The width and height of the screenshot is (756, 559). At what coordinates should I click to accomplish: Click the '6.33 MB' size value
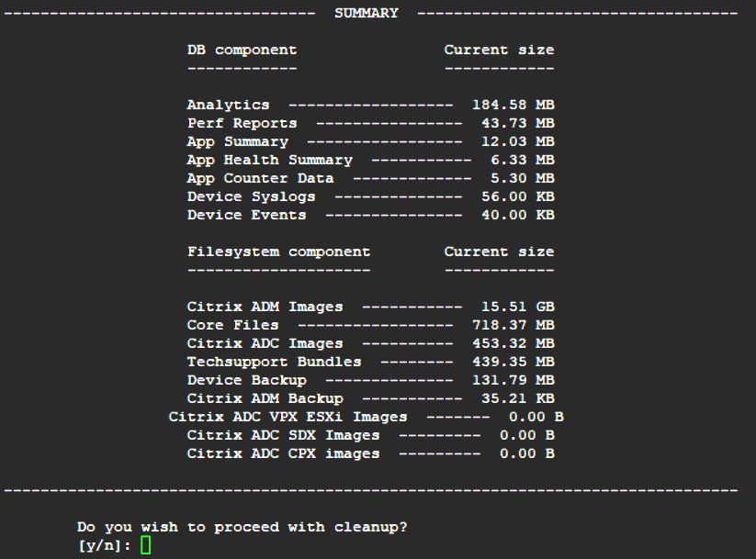tap(523, 160)
